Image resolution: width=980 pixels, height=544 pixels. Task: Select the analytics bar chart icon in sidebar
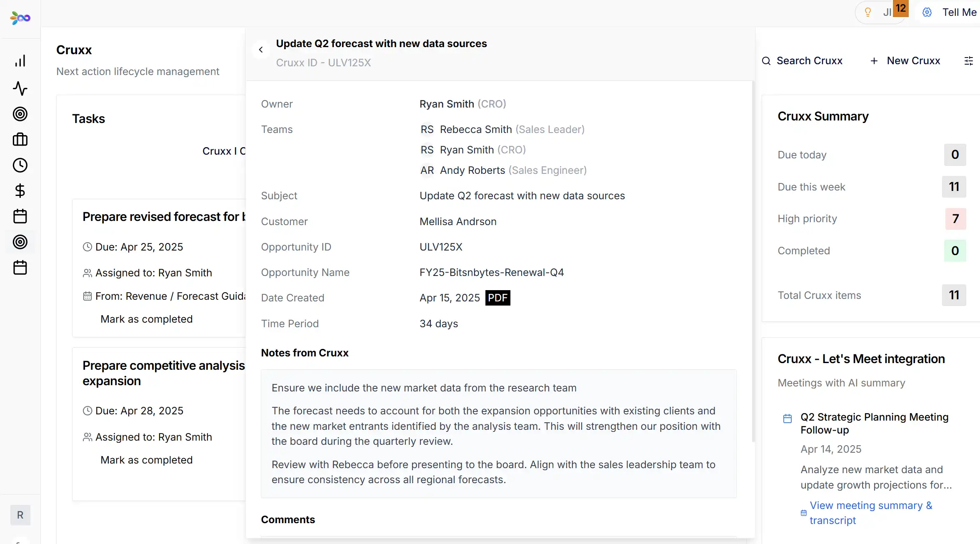click(20, 60)
